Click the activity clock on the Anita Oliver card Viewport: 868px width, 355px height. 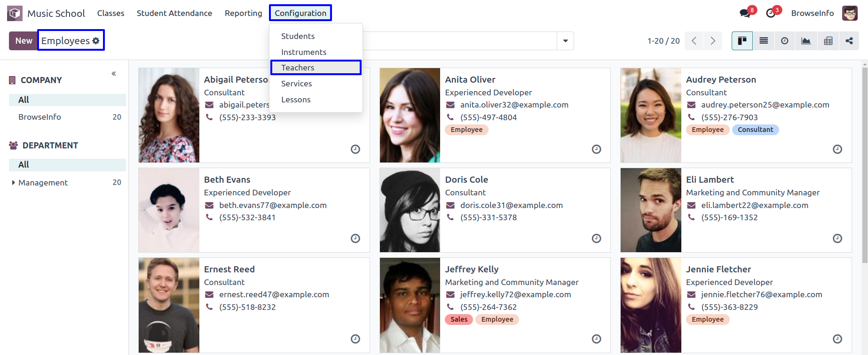pyautogui.click(x=596, y=149)
